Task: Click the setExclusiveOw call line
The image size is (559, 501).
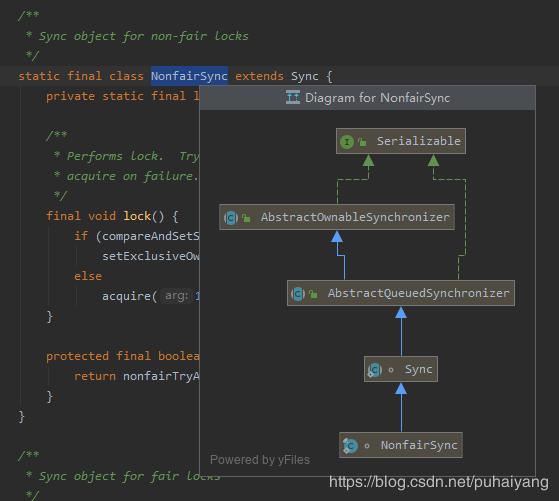Action: pyautogui.click(x=150, y=256)
